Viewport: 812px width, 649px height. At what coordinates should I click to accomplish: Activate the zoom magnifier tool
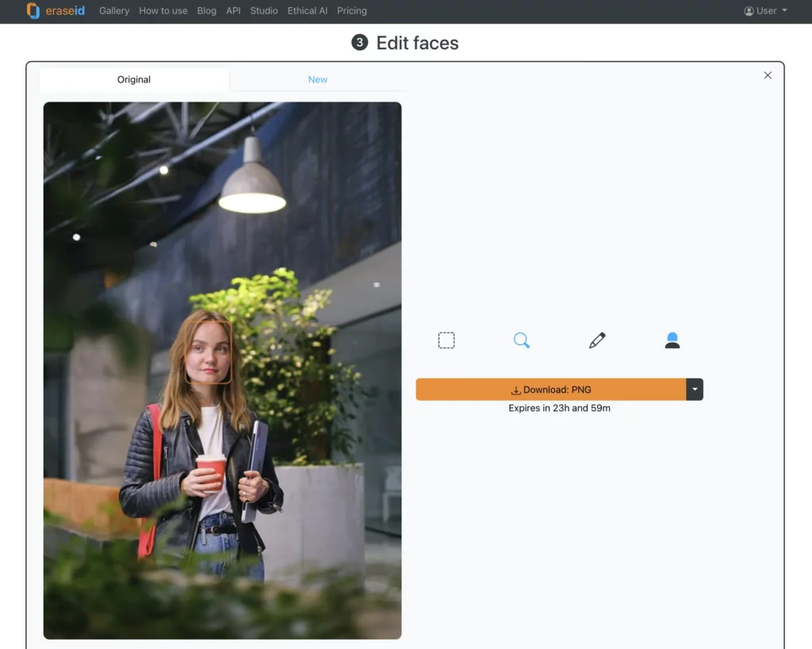(x=522, y=340)
